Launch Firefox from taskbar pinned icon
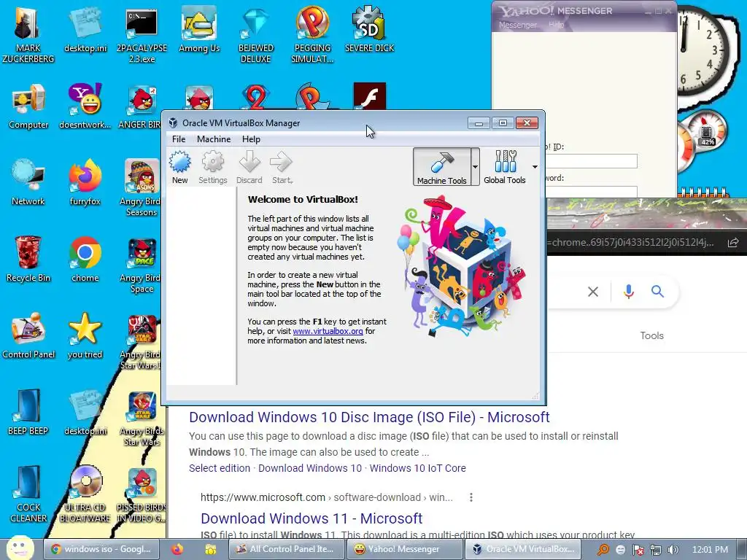The image size is (747, 560). pyautogui.click(x=177, y=549)
